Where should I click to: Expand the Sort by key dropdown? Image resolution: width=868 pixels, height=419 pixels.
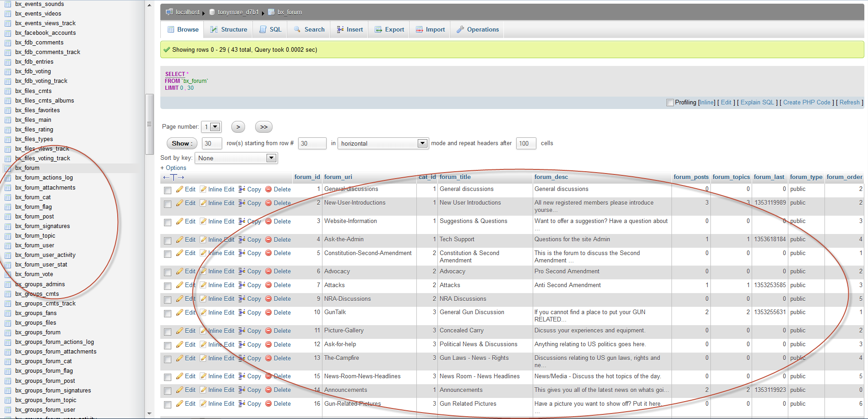click(x=236, y=158)
